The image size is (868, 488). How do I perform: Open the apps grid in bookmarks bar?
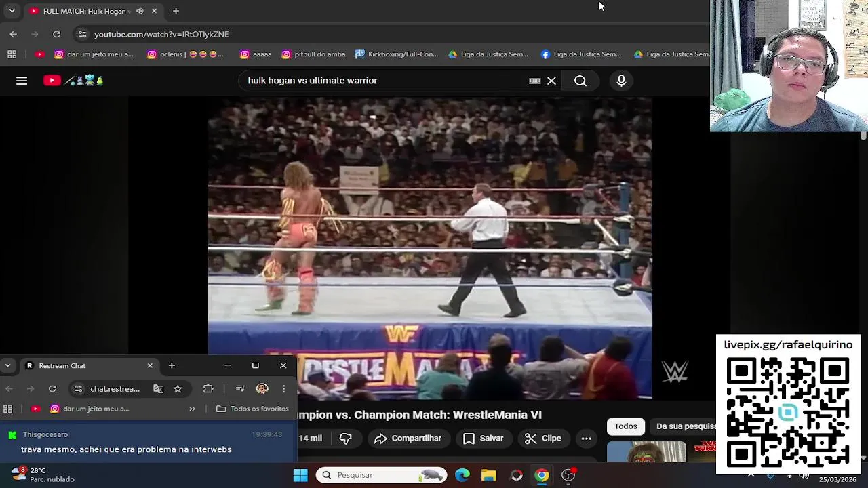coord(12,54)
